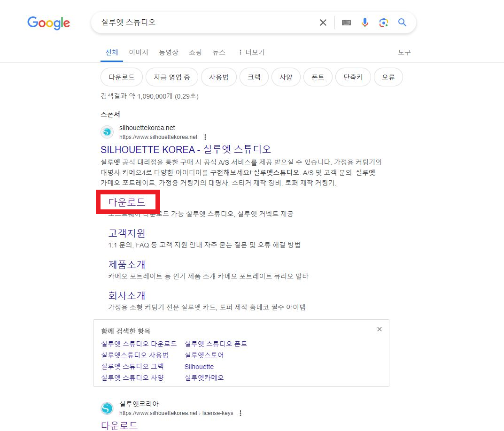The height and width of the screenshot is (431, 504).
Task: Apply the 단축키 filter chip
Action: pos(353,77)
